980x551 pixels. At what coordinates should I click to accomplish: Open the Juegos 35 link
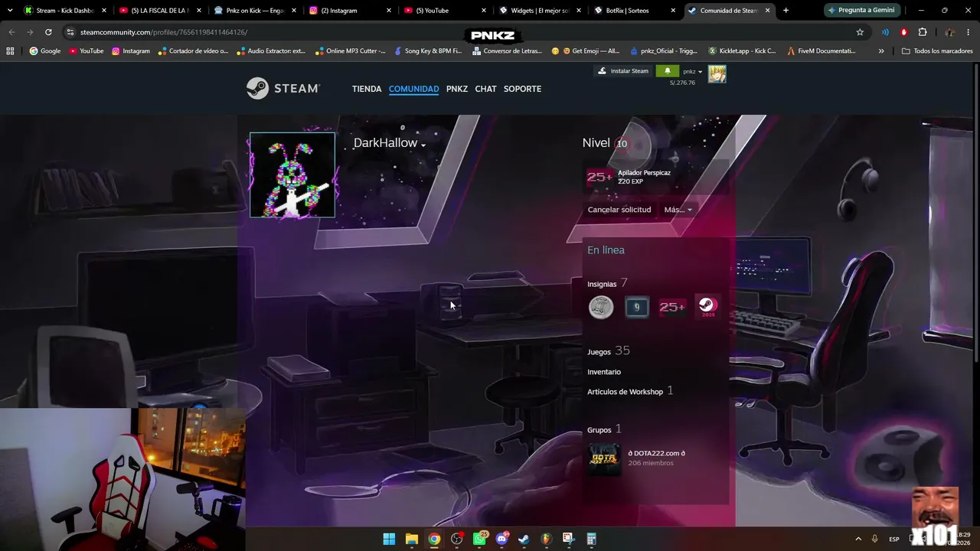click(609, 351)
